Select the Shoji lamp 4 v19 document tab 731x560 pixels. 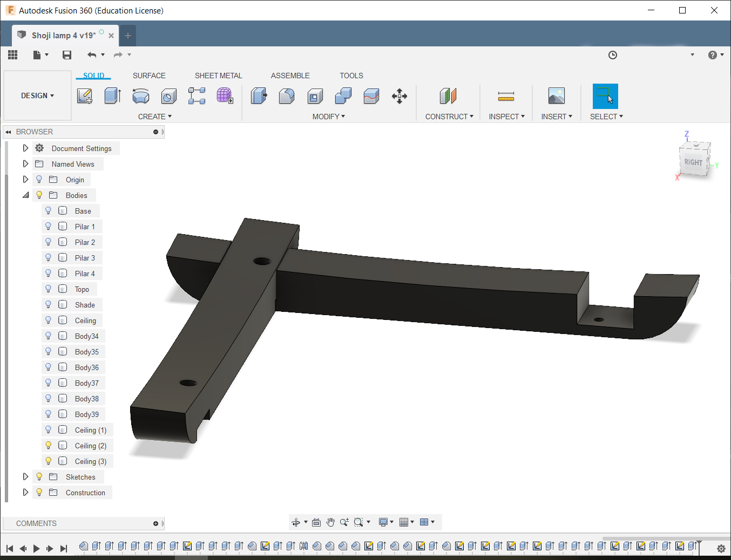click(64, 36)
